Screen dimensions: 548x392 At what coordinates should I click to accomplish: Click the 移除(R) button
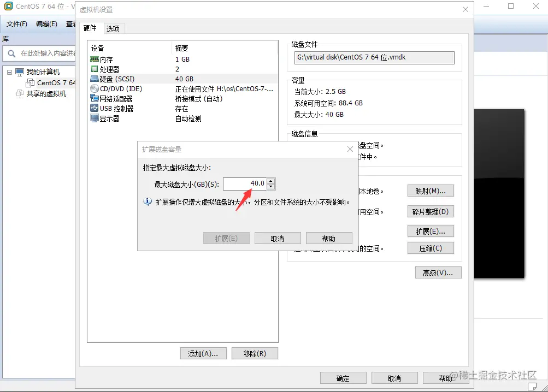click(255, 353)
